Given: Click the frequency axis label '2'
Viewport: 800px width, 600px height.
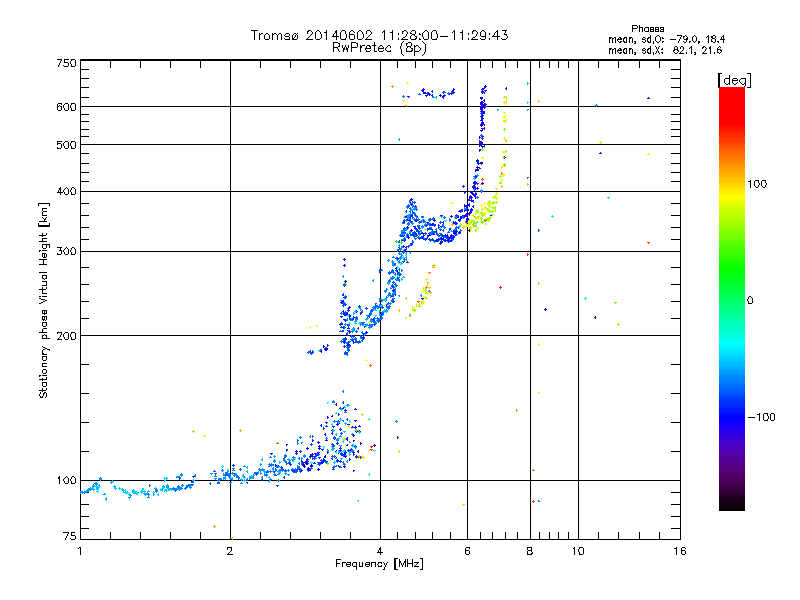Looking at the screenshot, I should 230,551.
